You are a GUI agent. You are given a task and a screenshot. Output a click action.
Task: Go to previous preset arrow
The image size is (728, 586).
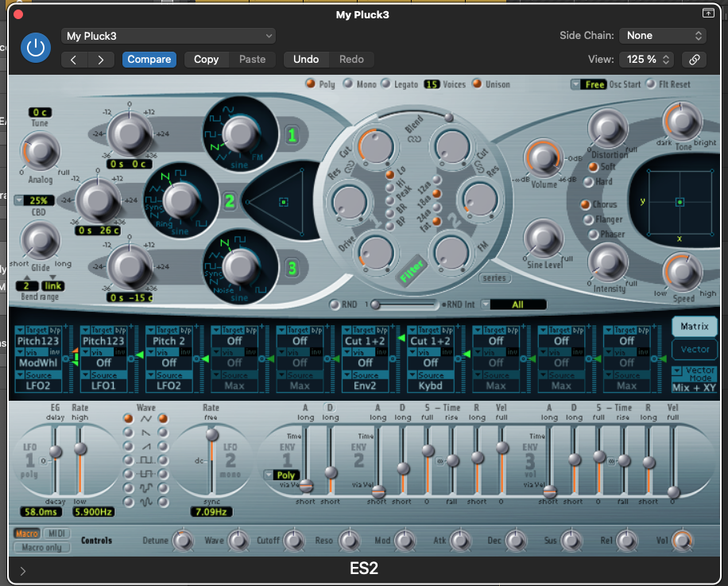pos(73,60)
